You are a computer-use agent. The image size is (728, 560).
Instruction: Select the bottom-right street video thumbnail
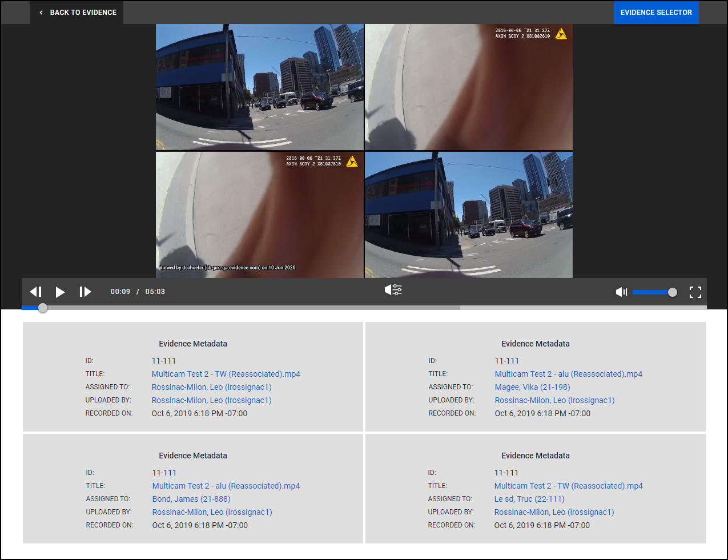468,215
